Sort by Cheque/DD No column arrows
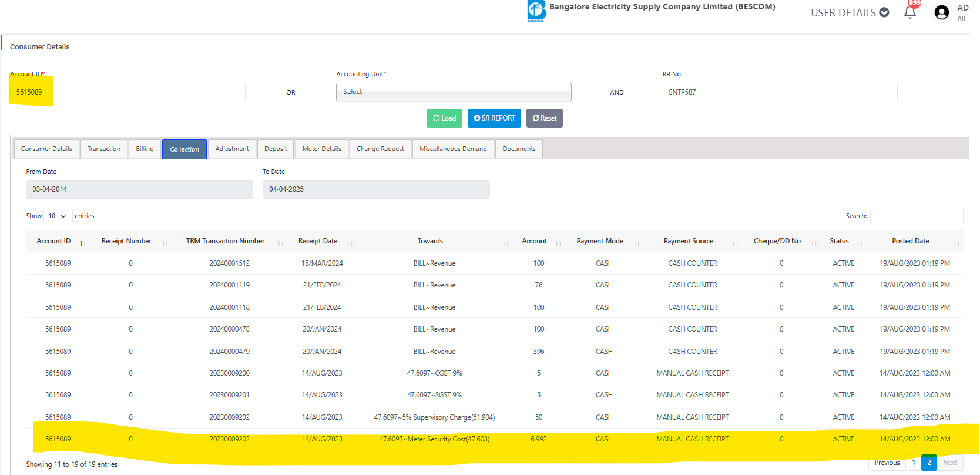This screenshot has height=475, width=980. click(x=814, y=243)
